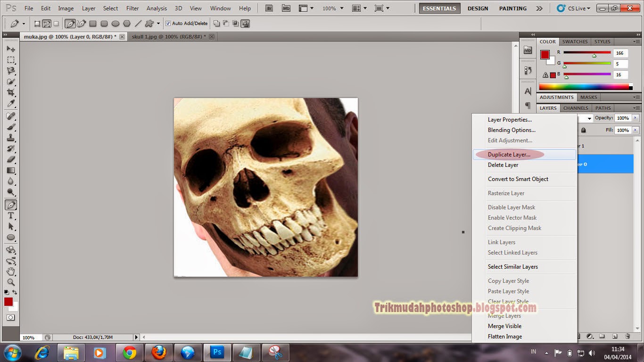This screenshot has height=362, width=644.
Task: Choose Flatten Image from context menu
Action: pyautogui.click(x=524, y=337)
